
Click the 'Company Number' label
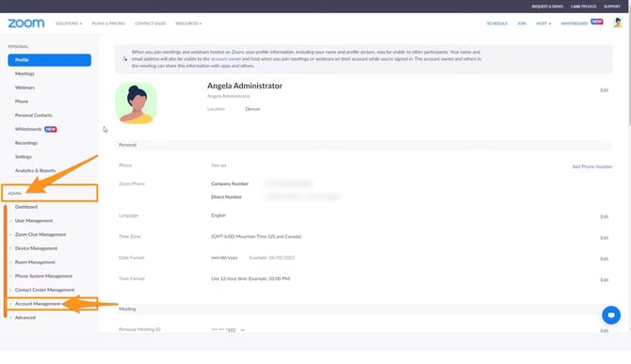[230, 184]
